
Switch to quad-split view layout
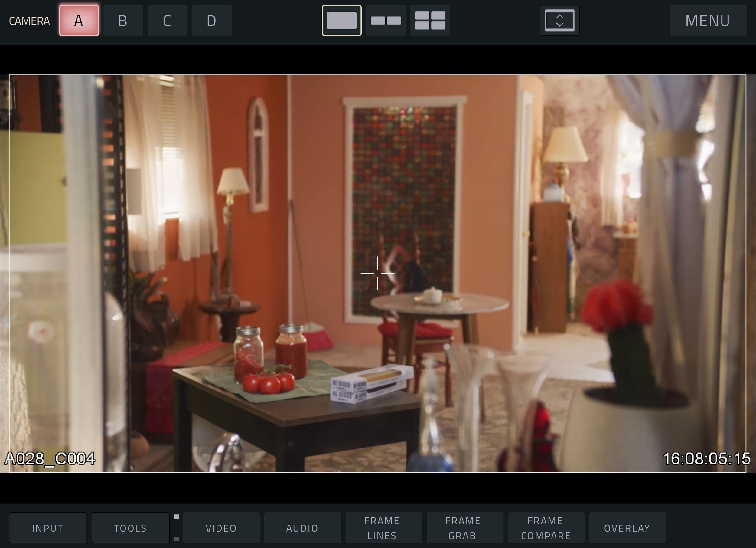(x=430, y=20)
